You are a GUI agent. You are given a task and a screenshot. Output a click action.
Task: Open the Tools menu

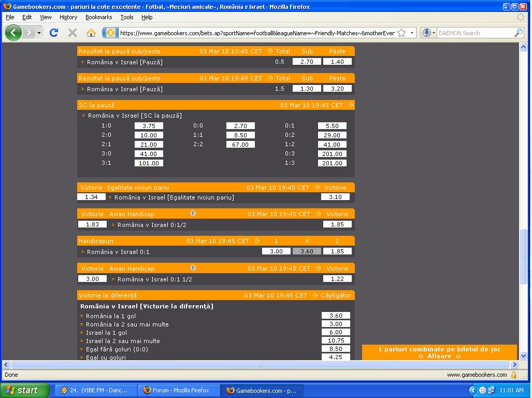coord(126,17)
